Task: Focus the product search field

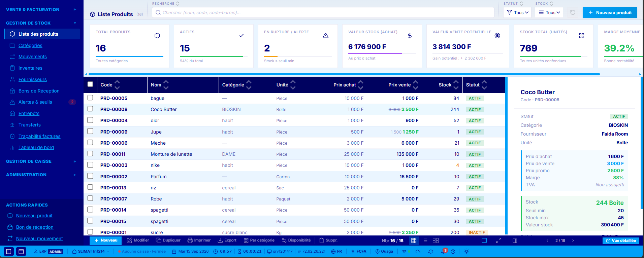Action: (323, 12)
